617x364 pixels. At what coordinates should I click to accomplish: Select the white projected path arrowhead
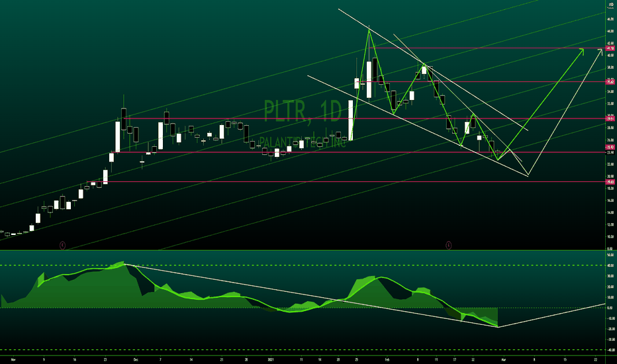point(600,51)
